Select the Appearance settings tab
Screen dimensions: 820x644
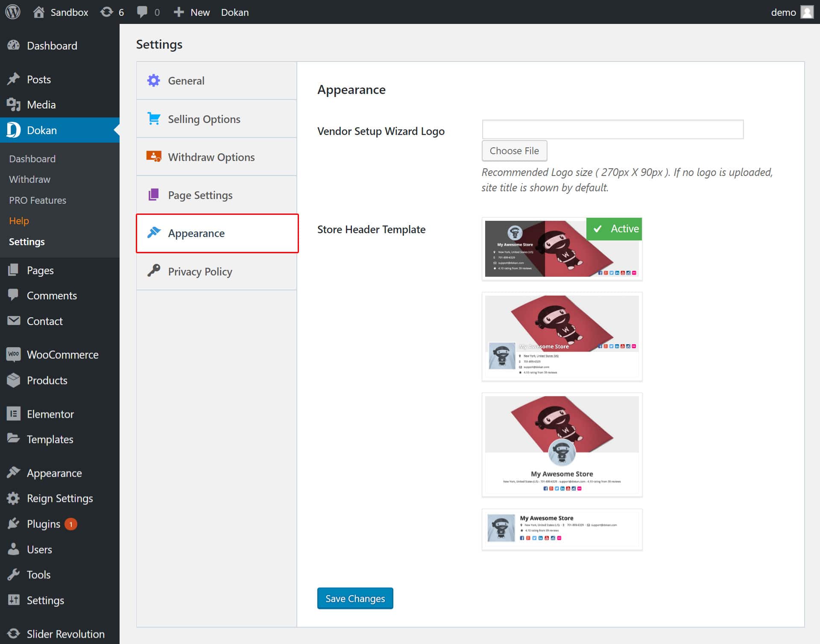217,233
